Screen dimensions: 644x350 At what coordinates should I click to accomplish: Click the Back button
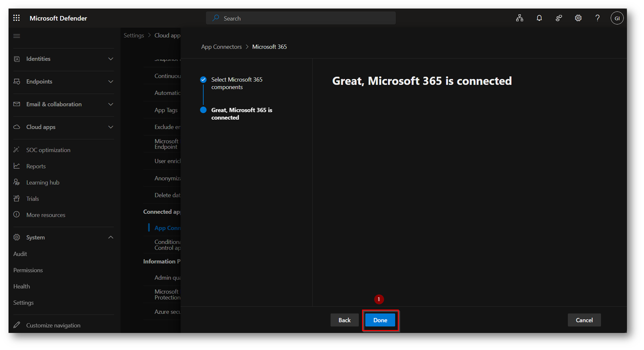[344, 320]
